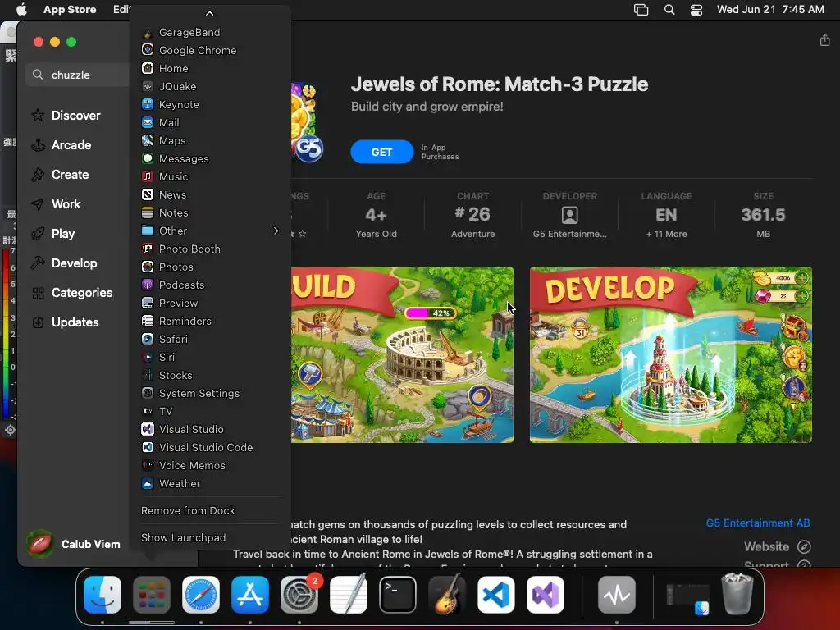The height and width of the screenshot is (630, 840).
Task: Select News in the app list
Action: (x=210, y=194)
